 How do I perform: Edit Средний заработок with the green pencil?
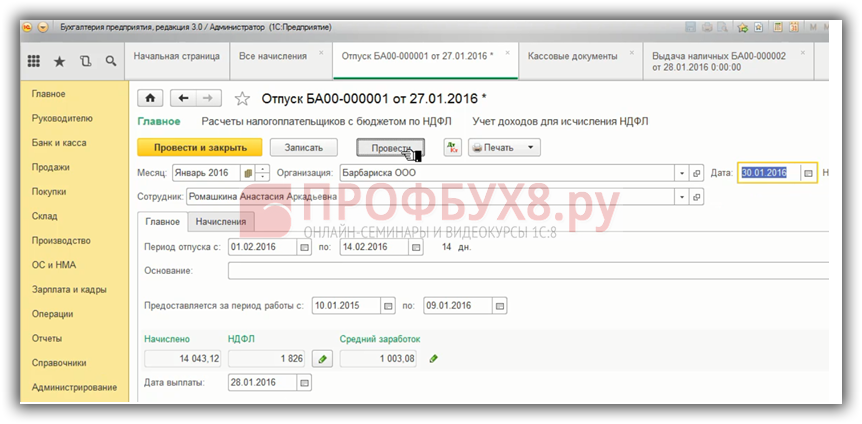[x=434, y=359]
